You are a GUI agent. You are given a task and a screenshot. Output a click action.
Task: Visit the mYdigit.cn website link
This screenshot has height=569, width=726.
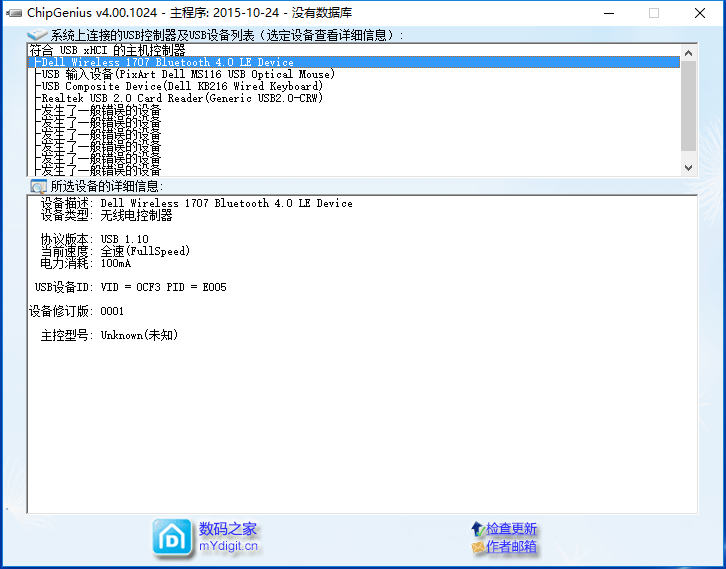[x=228, y=547]
